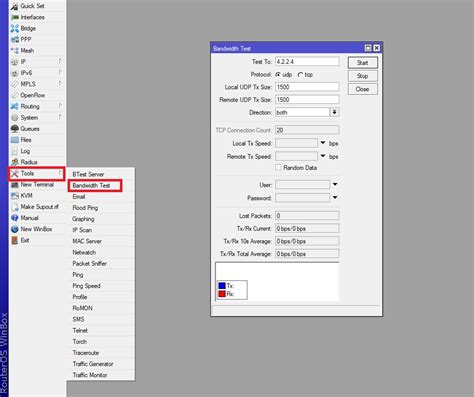Click the Interfaces icon in sidebar
The image size is (474, 397).
coord(15,17)
